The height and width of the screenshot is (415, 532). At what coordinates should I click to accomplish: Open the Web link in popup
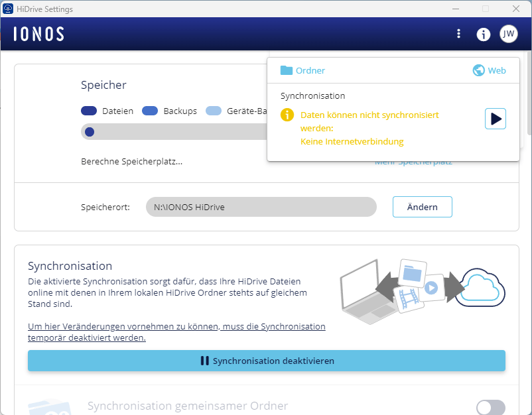pos(489,70)
